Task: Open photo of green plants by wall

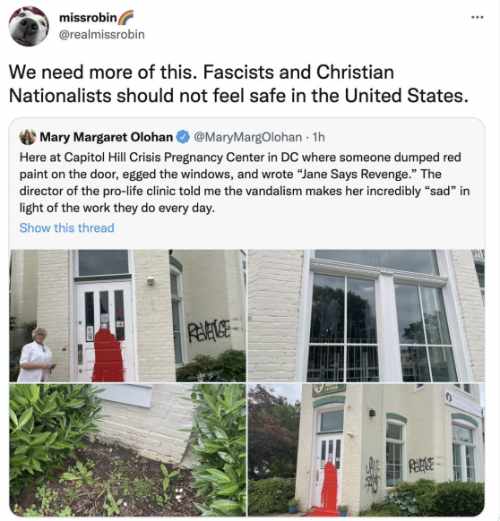Action: point(128,450)
